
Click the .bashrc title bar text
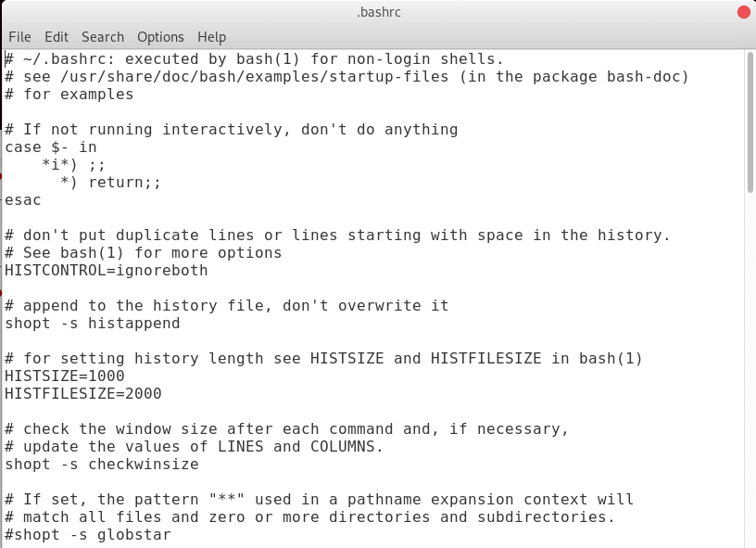[x=379, y=12]
